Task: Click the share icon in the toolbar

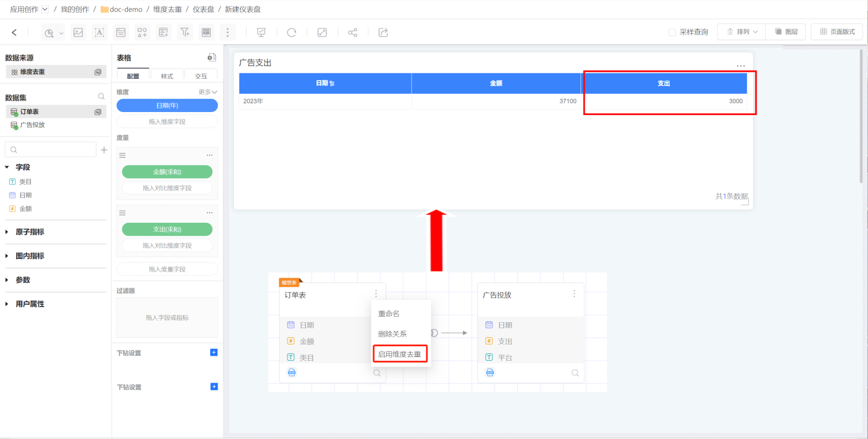Action: [x=353, y=33]
